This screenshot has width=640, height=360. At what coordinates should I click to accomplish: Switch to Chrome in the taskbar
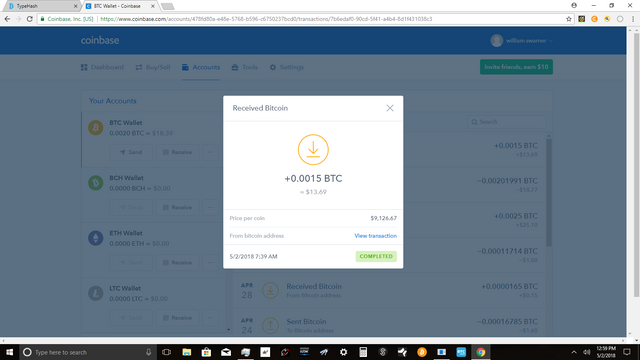tap(480, 352)
